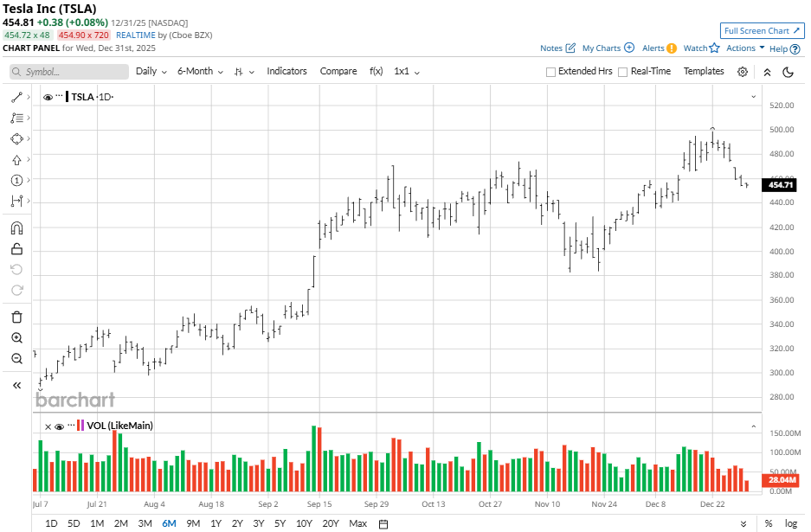Toggle percent scale button

point(769,523)
